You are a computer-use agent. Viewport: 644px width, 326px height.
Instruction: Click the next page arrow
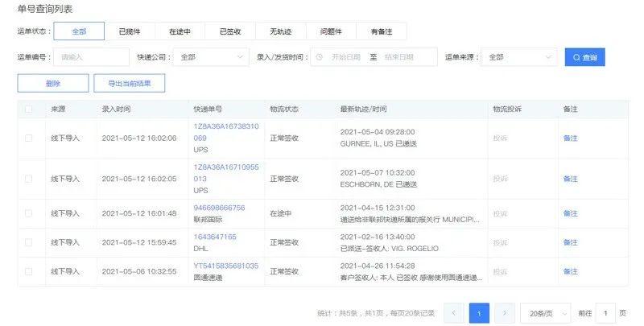[x=505, y=313]
